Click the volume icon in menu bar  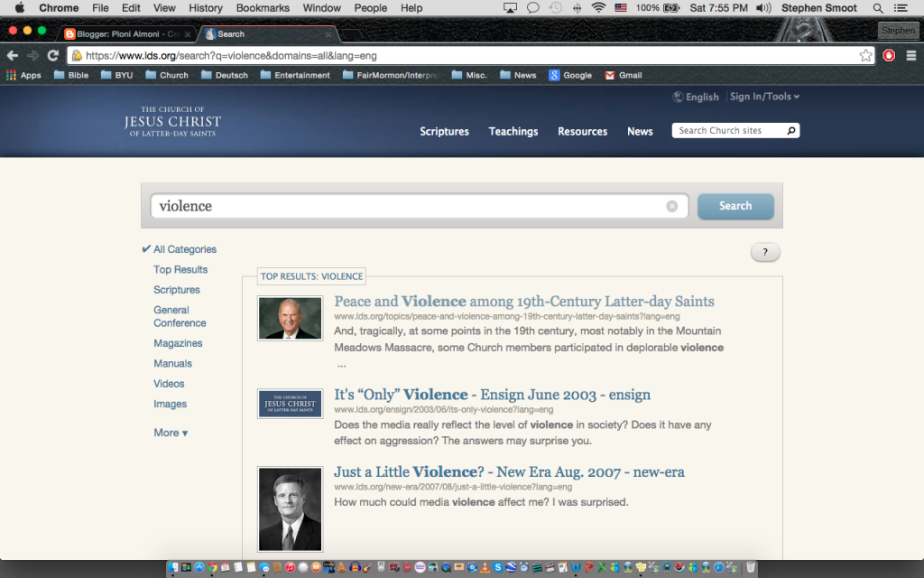(x=763, y=7)
